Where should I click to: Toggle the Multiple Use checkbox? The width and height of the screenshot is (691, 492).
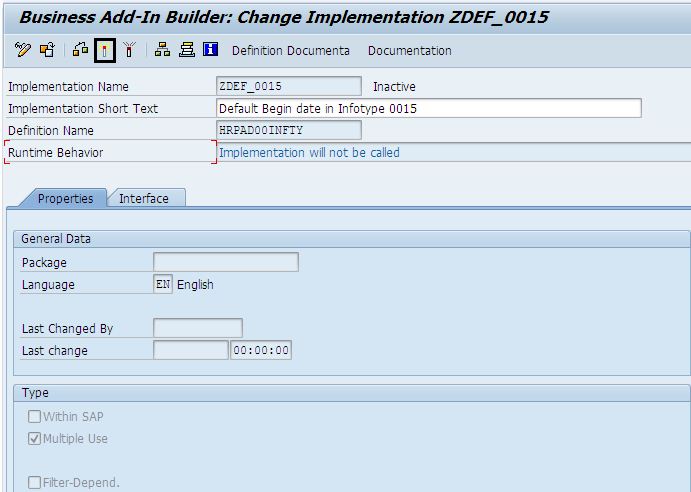tap(35, 439)
